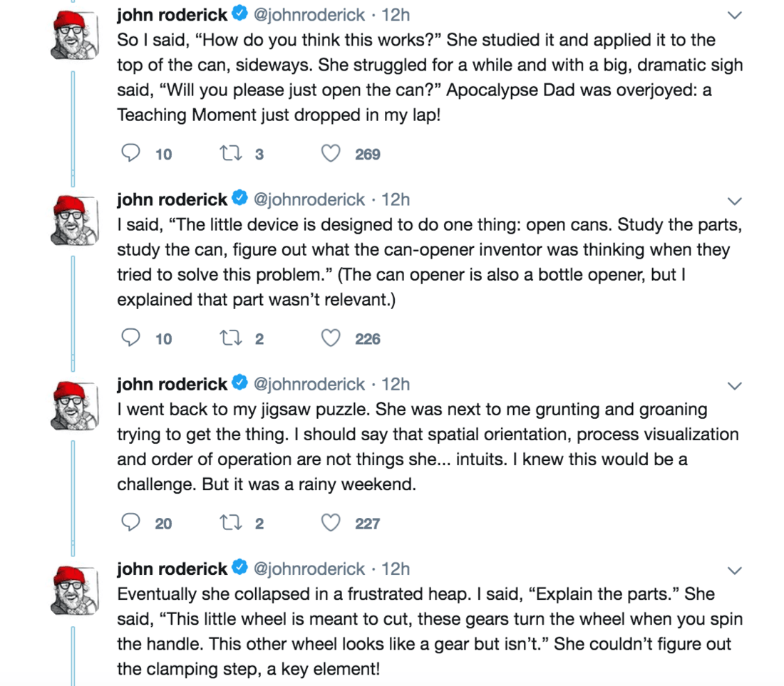Retweet the 'Teaching Moment' tweet with 3 retweets
Viewport: 784px width, 686px height.
coord(231,153)
